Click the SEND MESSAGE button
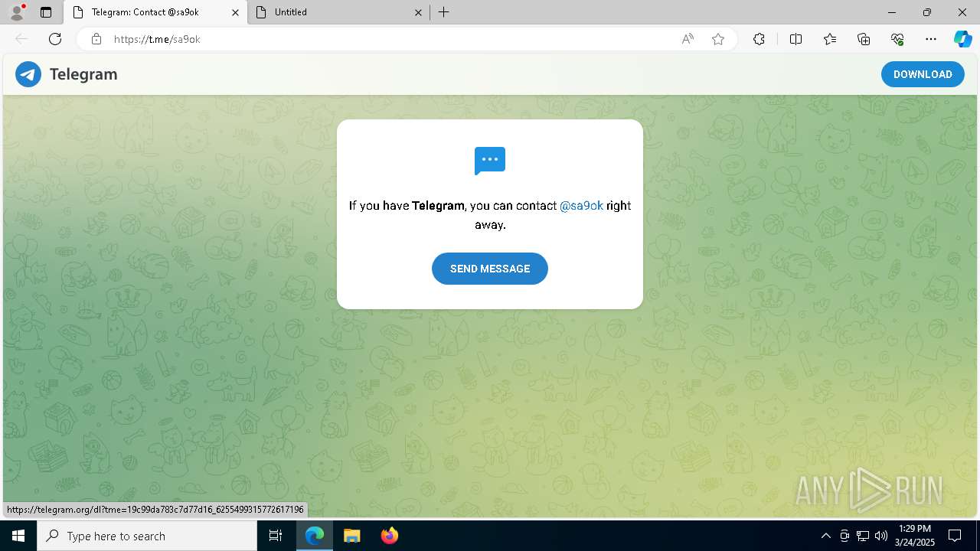This screenshot has width=980, height=551. (490, 269)
